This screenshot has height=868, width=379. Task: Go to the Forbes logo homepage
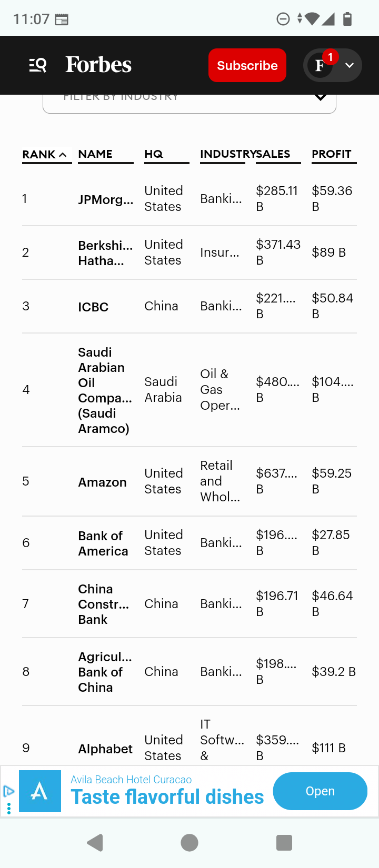(x=98, y=65)
